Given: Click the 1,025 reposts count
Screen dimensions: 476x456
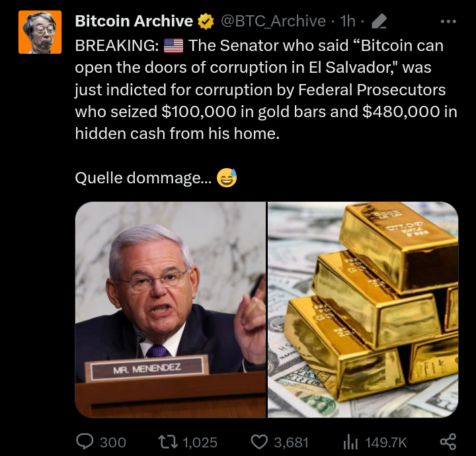Looking at the screenshot, I should [200, 442].
